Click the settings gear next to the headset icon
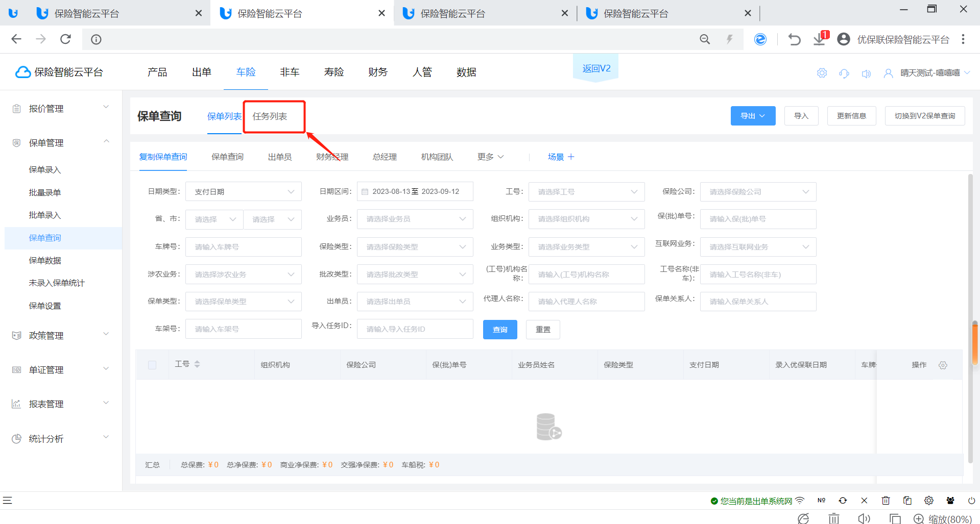Viewport: 980px width, 524px height. (x=822, y=73)
